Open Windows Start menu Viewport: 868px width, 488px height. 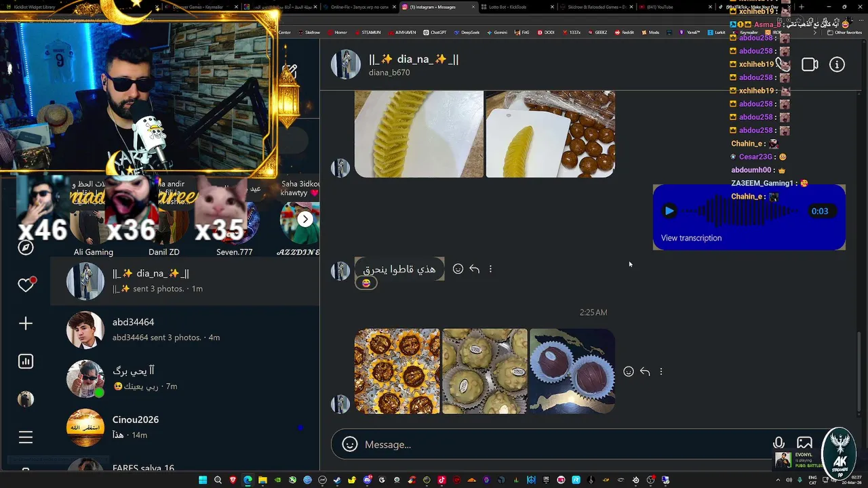(x=203, y=480)
